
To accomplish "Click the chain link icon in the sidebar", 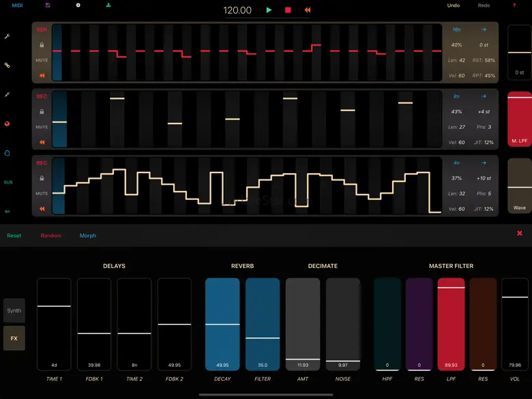I will [x=8, y=65].
